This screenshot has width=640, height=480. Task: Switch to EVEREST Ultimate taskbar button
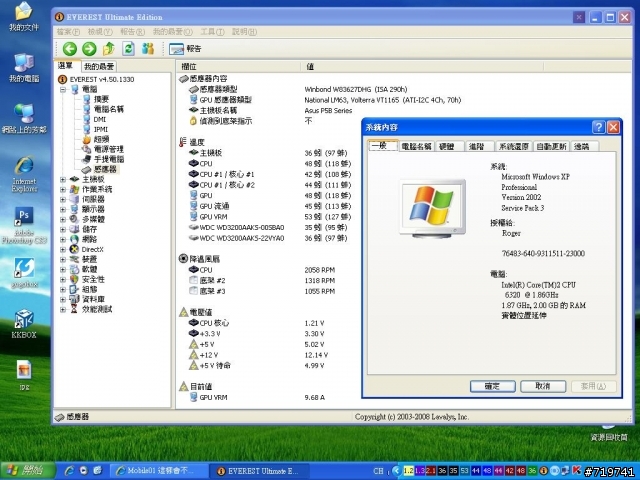(x=259, y=471)
